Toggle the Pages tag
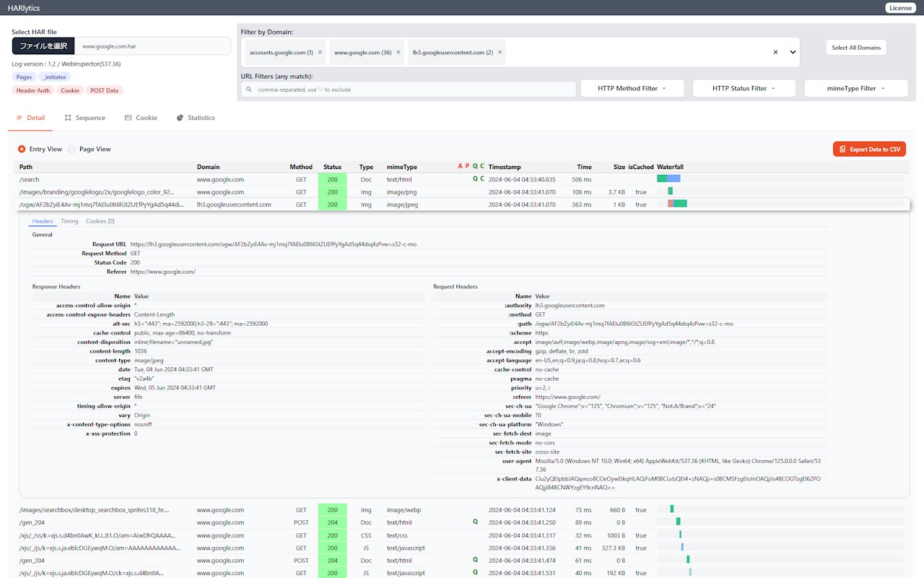924x578 pixels. 24,77
